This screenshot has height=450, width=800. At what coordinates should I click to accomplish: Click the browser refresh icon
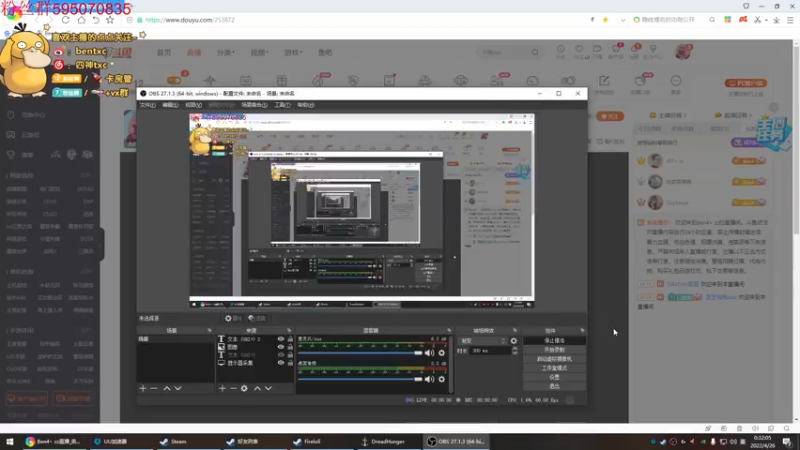click(x=66, y=20)
